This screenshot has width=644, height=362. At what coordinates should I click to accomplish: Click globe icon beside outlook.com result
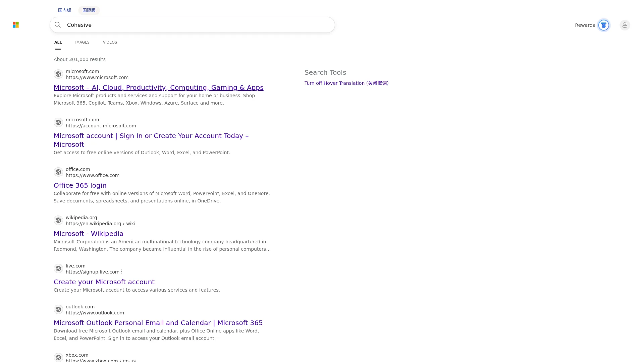(58, 309)
